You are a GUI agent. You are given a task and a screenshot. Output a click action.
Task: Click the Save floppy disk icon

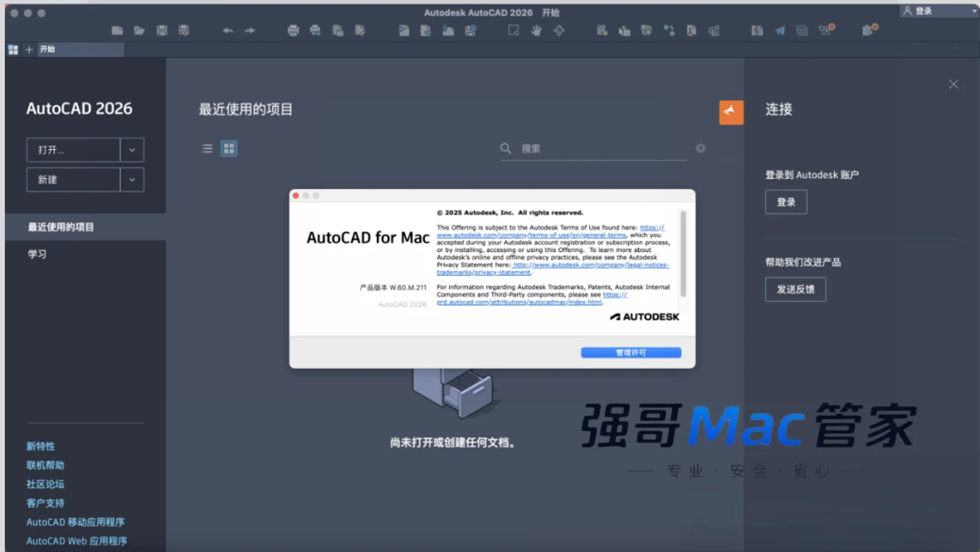[162, 30]
